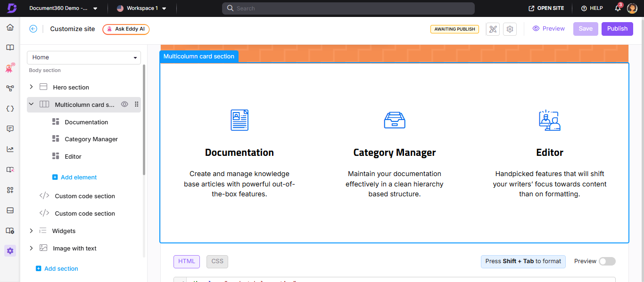Click the Document360 logo icon
The height and width of the screenshot is (282, 644).
pos(11,8)
